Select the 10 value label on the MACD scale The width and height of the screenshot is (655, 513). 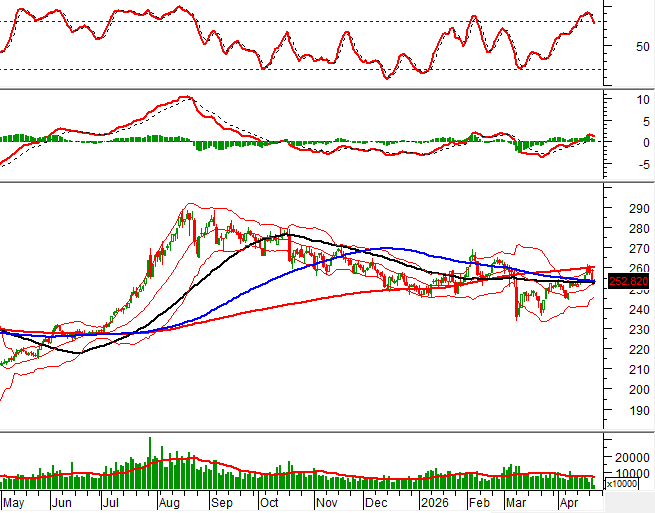[616, 100]
